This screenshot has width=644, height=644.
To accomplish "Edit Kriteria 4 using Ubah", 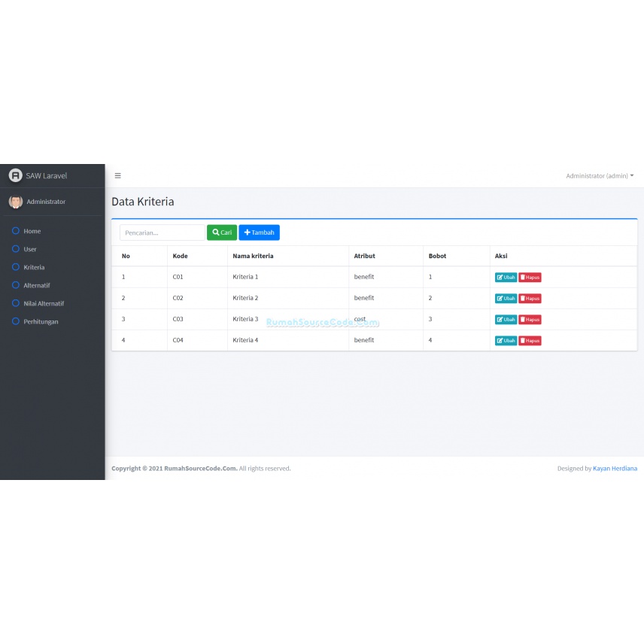I will coord(506,341).
